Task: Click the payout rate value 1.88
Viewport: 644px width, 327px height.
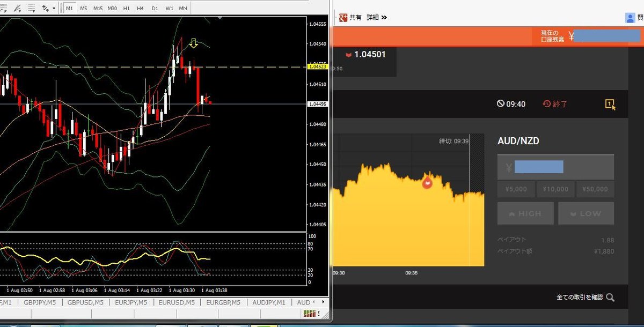Action: (x=608, y=240)
